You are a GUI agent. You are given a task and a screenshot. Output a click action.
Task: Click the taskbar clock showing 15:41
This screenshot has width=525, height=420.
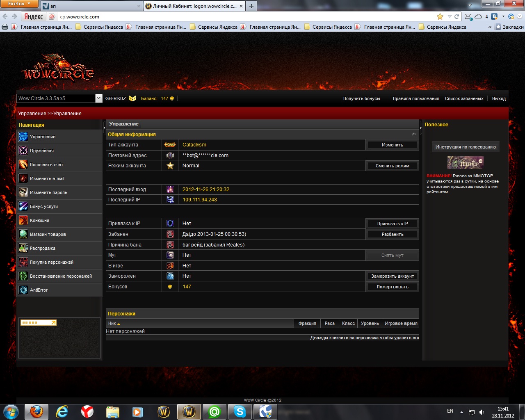[x=503, y=412]
